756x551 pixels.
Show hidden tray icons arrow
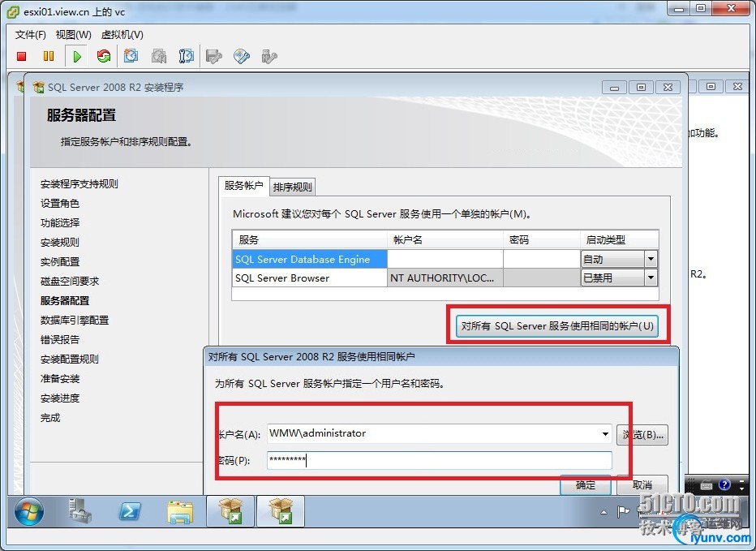[604, 512]
